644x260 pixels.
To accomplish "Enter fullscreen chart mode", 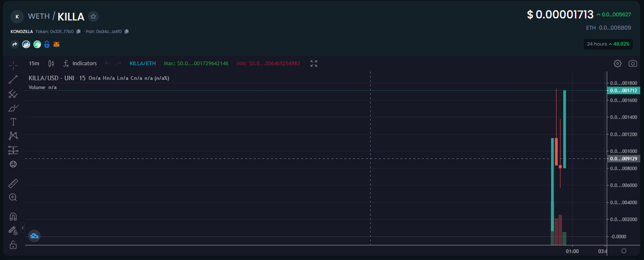I will point(313,63).
